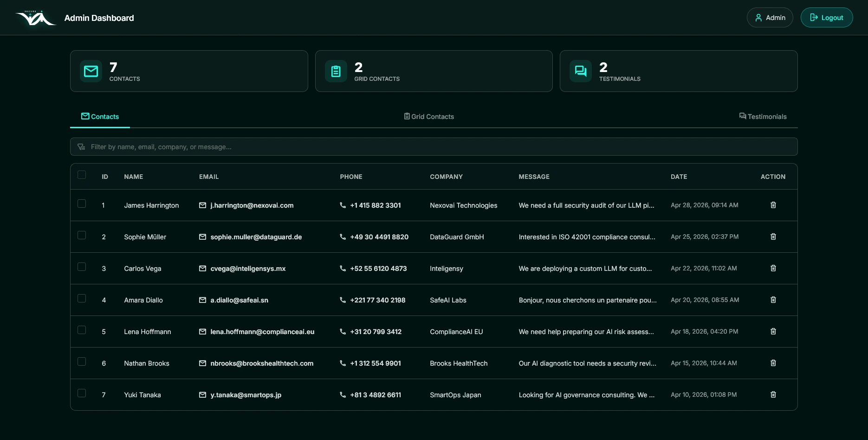The image size is (868, 440).
Task: Click phone icon beside +31 20 799 3412
Action: click(343, 332)
